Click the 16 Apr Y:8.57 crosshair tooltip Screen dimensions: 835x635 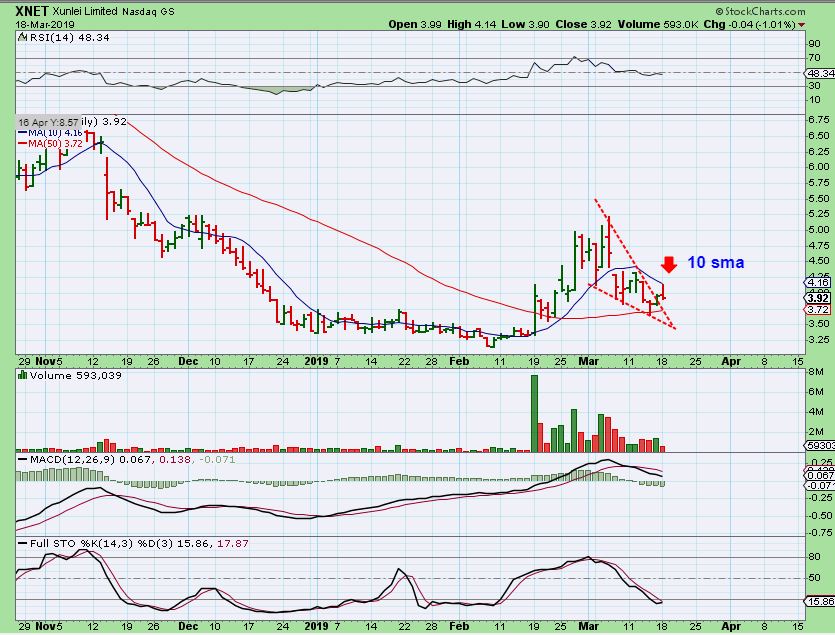click(48, 123)
